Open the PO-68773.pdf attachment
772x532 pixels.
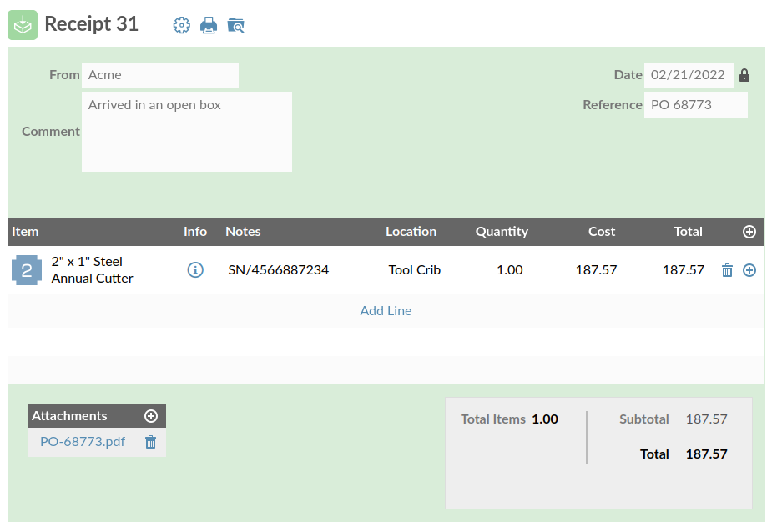(83, 441)
